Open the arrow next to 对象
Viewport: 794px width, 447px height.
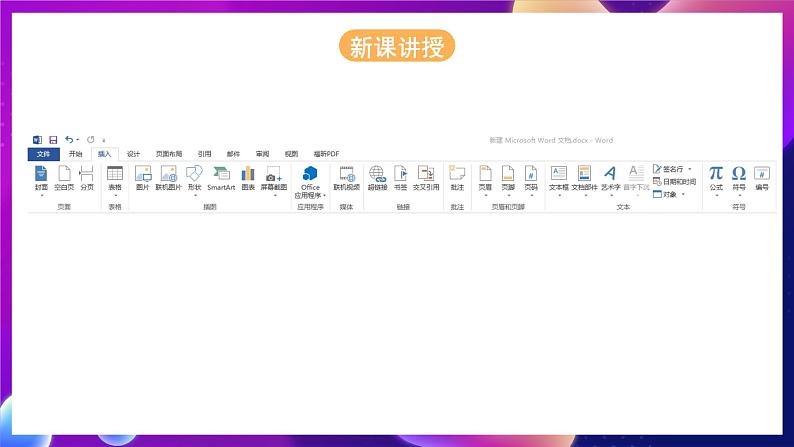click(683, 194)
